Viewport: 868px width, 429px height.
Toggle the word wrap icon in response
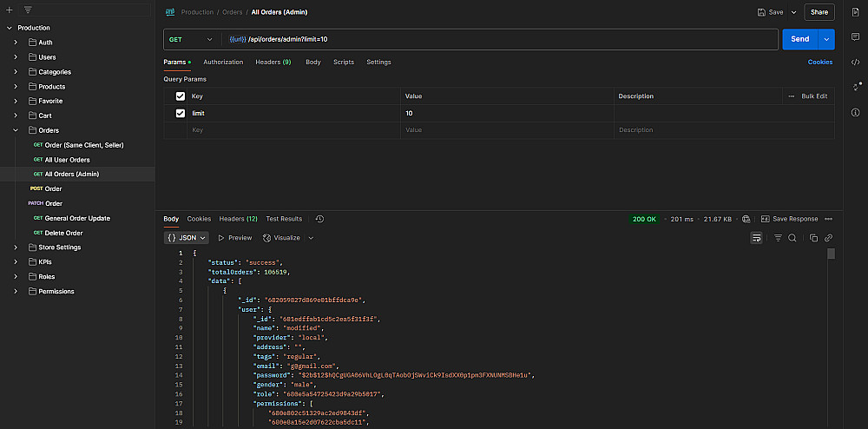[x=757, y=238]
